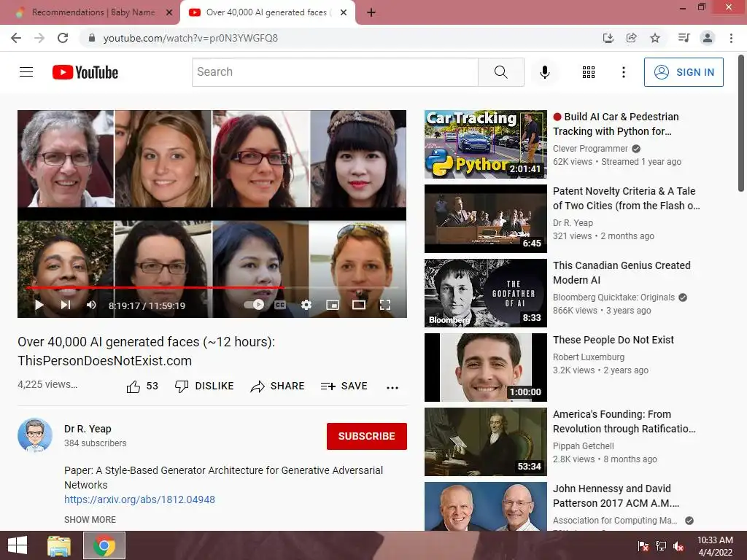Image resolution: width=747 pixels, height=560 pixels.
Task: Open the arxiv.org/abs/1812.04948 link
Action: pos(139,499)
